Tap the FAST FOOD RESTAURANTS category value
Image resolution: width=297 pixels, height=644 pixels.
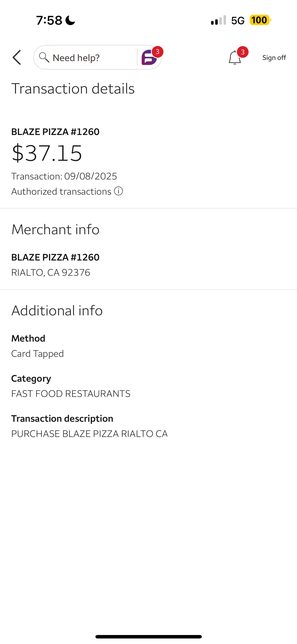point(71,394)
